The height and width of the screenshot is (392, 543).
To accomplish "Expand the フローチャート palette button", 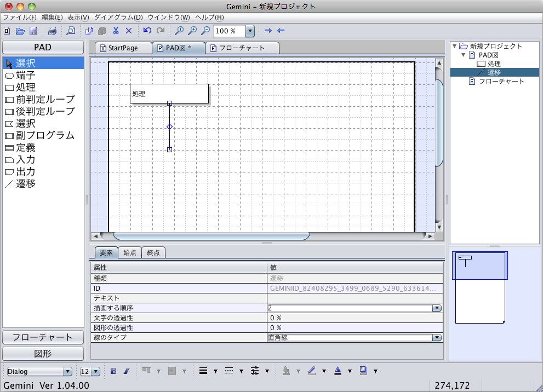I will coord(43,337).
